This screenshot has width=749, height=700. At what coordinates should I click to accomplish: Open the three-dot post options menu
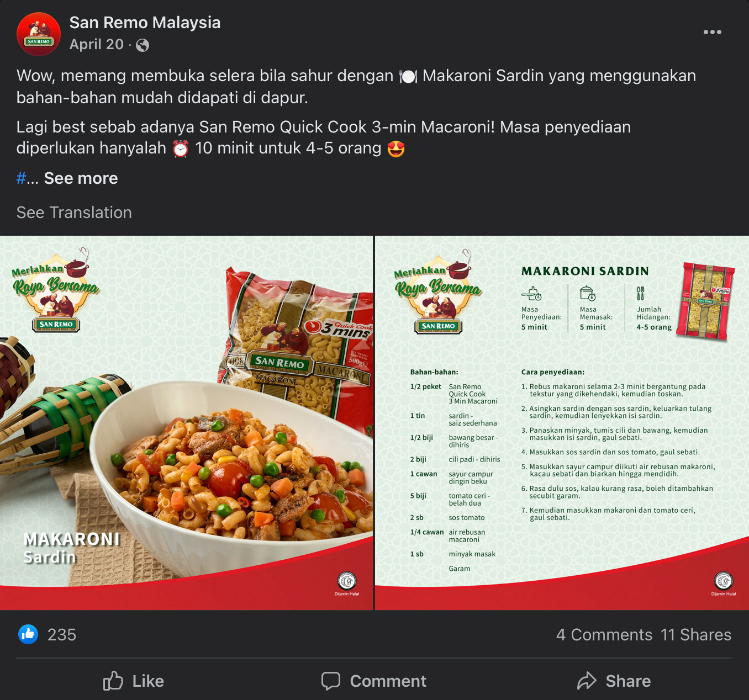click(712, 32)
